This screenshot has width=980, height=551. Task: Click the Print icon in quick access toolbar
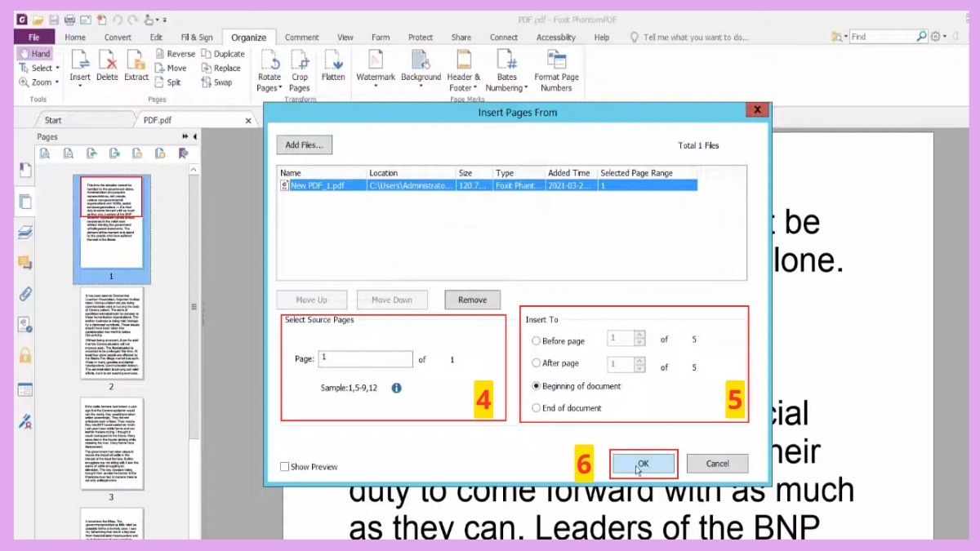[x=69, y=19]
